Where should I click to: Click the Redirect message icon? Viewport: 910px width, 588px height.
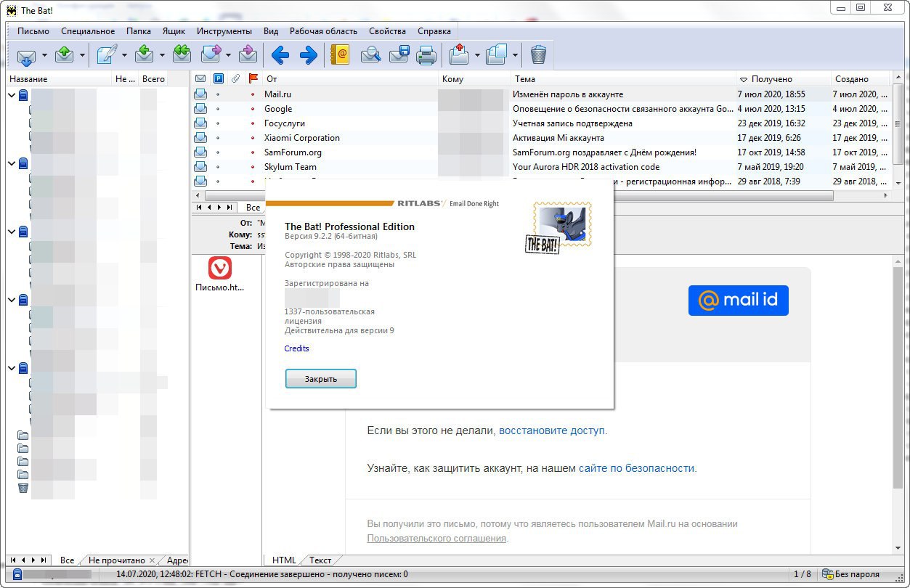(248, 55)
